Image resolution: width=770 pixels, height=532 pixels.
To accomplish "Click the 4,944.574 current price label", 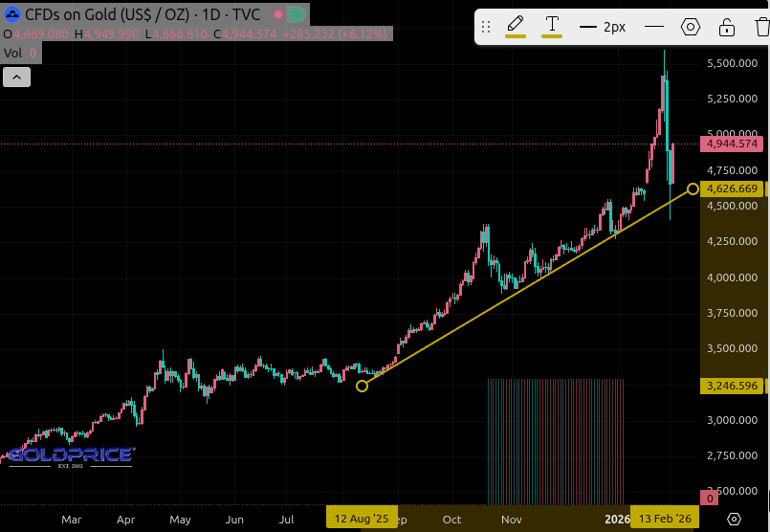I will (733, 144).
